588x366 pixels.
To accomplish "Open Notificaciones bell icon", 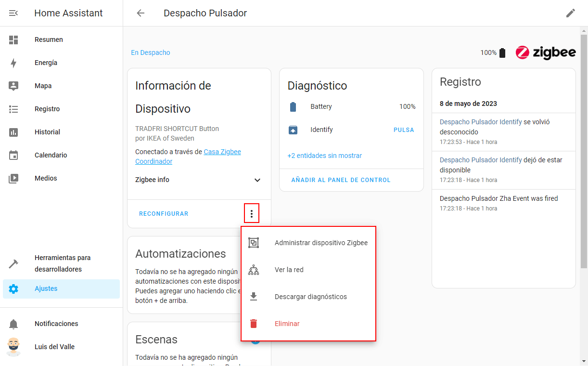I will coord(13,324).
